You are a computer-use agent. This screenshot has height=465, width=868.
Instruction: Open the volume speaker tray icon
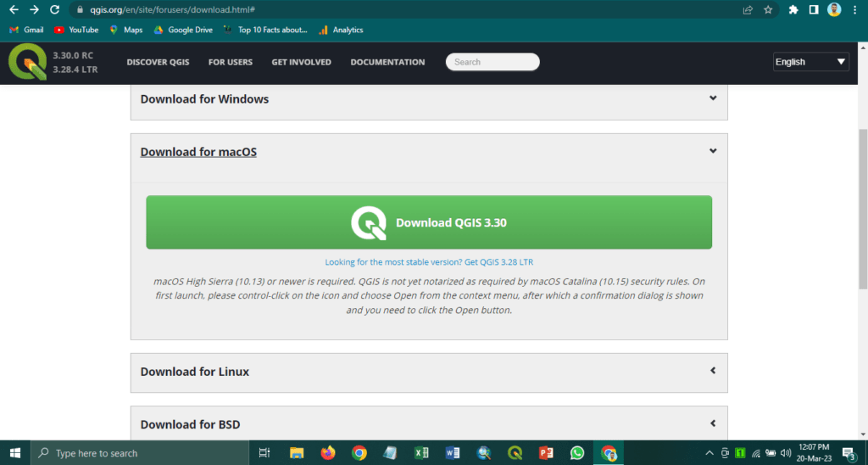click(786, 453)
